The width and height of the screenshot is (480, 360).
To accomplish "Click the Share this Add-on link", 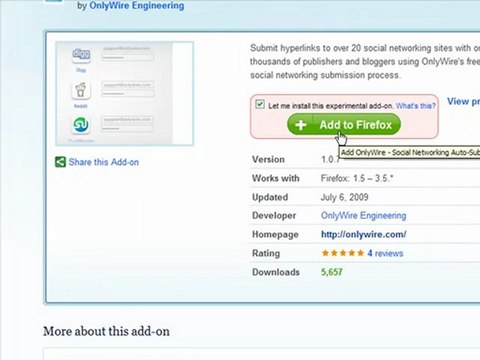I will [x=104, y=162].
